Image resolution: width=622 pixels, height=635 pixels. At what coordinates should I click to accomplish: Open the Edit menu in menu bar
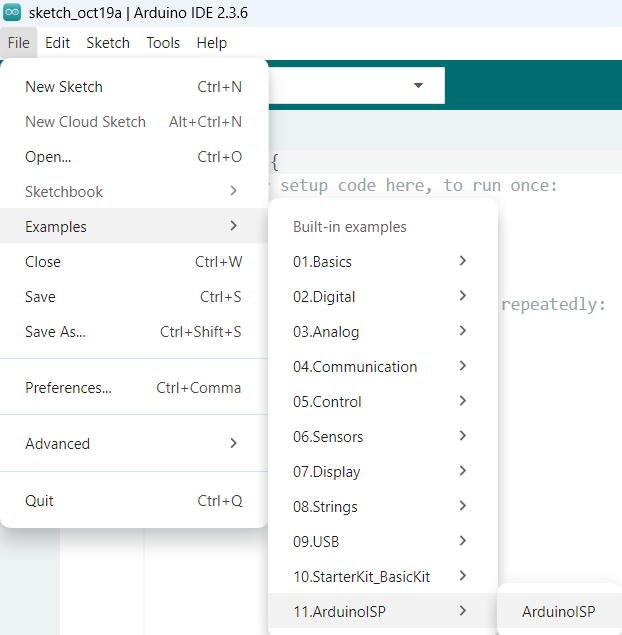click(57, 43)
